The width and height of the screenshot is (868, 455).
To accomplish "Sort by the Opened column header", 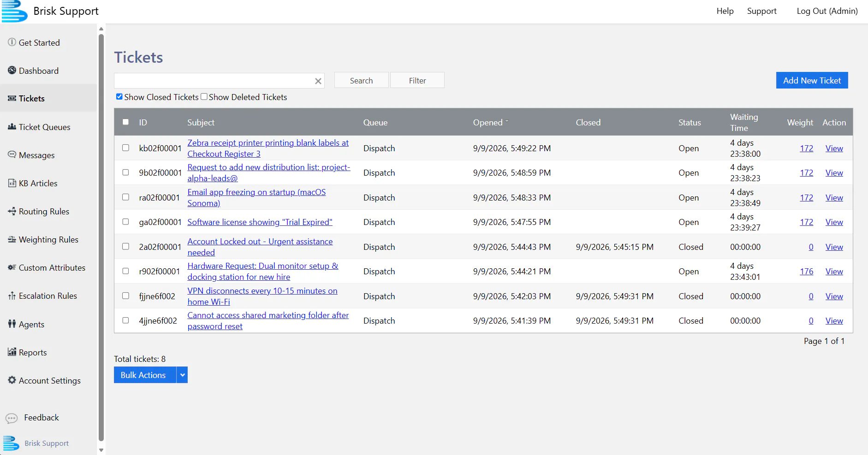I will tap(488, 123).
